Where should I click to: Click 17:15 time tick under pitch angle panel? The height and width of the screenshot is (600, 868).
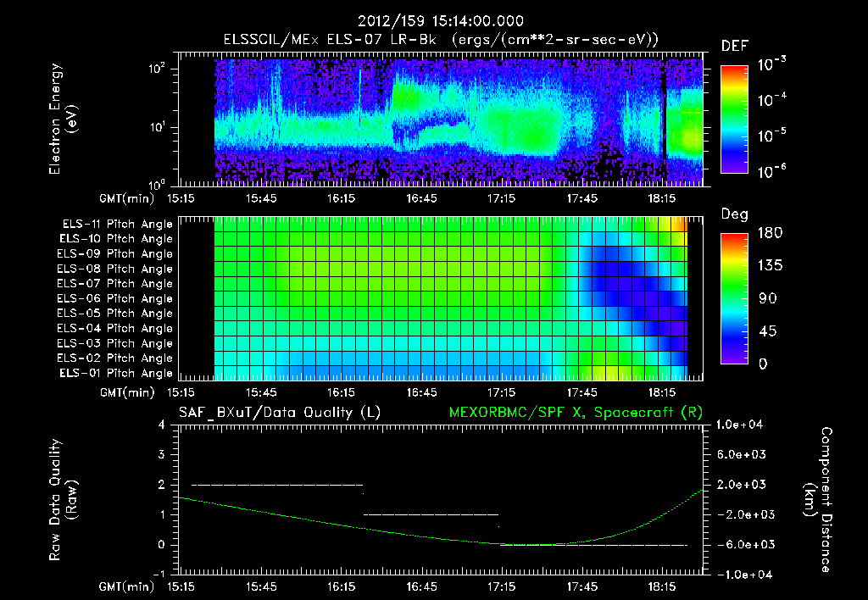pos(502,392)
